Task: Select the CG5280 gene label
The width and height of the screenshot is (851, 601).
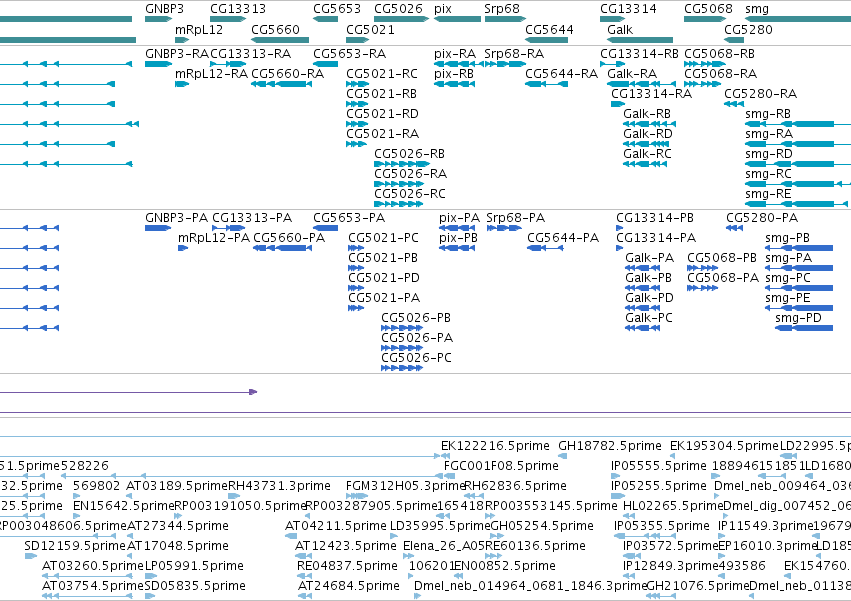Action: pyautogui.click(x=748, y=29)
